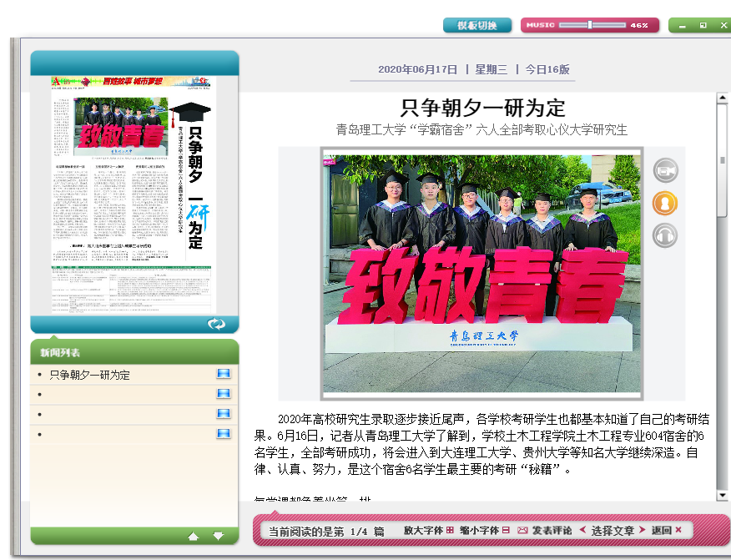The width and height of the screenshot is (731, 560).
Task: Click the orange portrait icon beside photo
Action: coord(665,203)
